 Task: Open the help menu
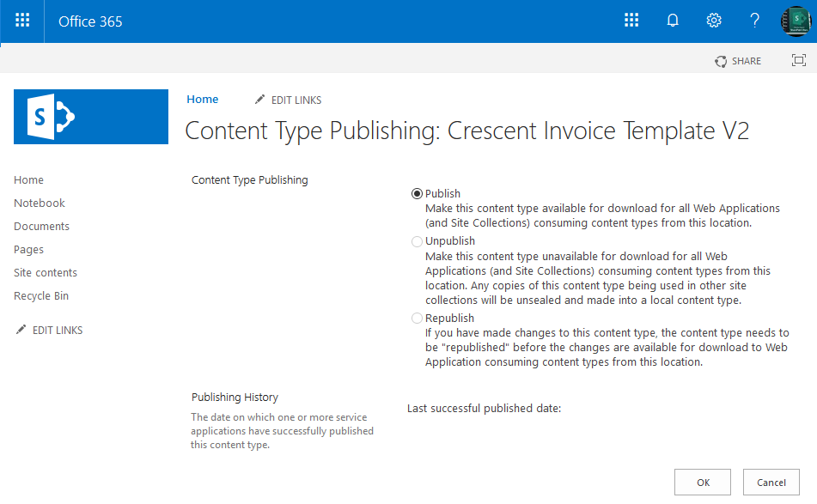coord(754,21)
